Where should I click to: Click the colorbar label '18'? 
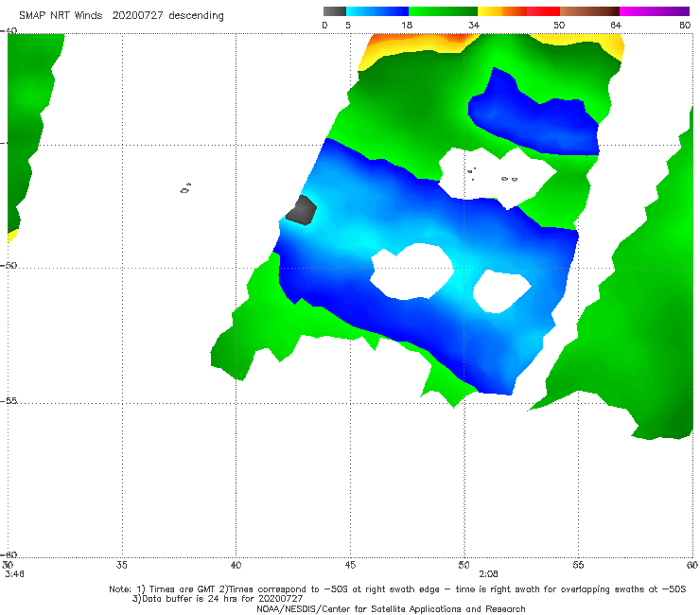tap(407, 25)
